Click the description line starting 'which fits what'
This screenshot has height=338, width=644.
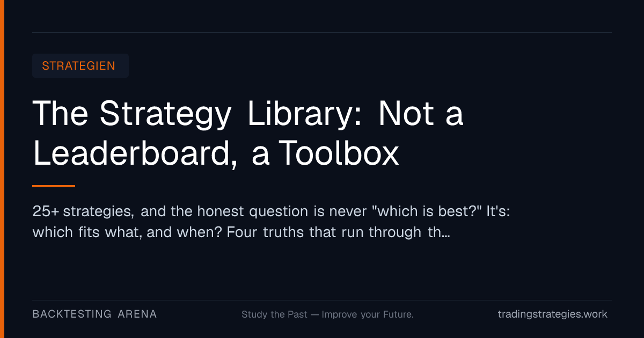point(241,233)
